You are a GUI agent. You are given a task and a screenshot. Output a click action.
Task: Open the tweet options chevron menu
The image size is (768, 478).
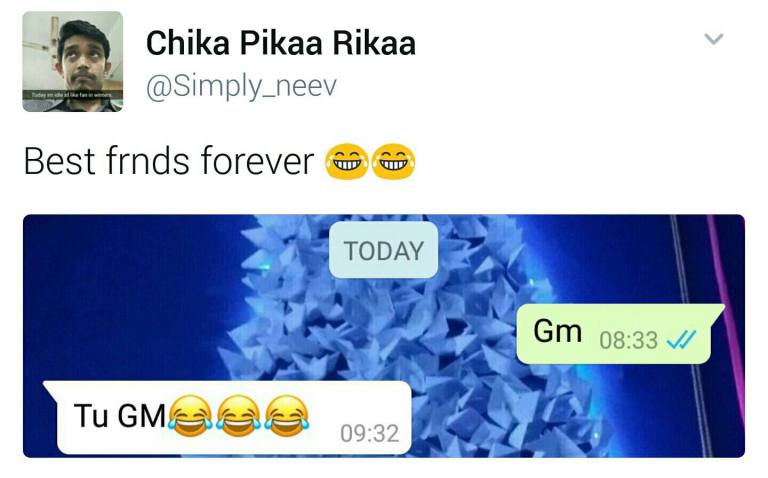714,39
